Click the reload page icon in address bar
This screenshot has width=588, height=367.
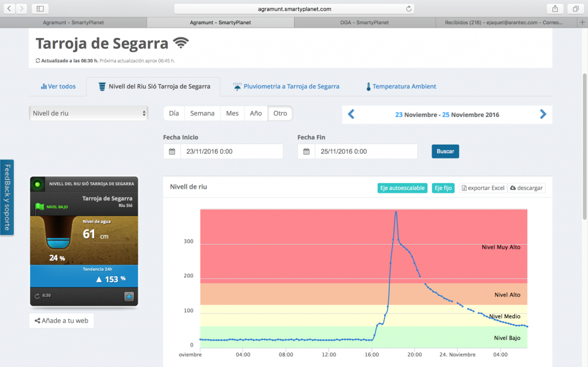point(408,9)
